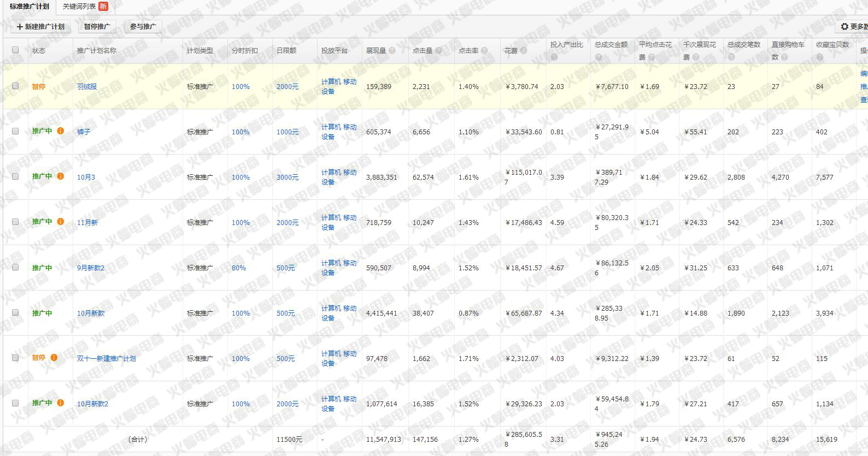Click the warning icon in 10月3 row

(61, 176)
